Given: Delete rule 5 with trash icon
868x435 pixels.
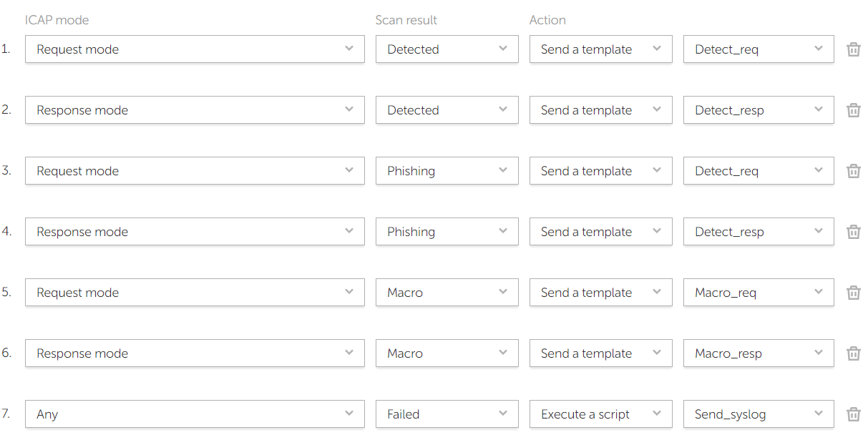Looking at the screenshot, I should pyautogui.click(x=853, y=293).
